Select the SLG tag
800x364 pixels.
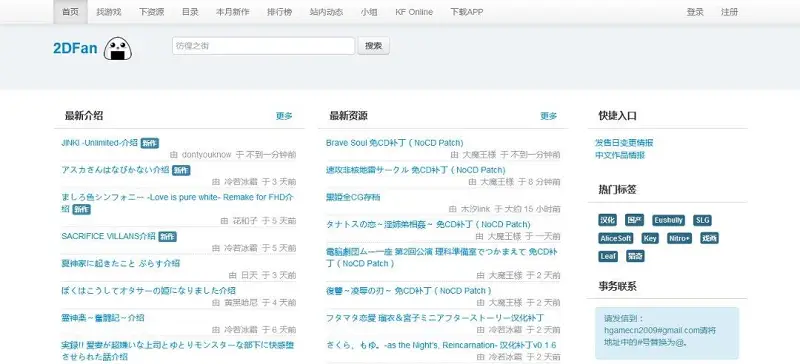click(x=702, y=221)
